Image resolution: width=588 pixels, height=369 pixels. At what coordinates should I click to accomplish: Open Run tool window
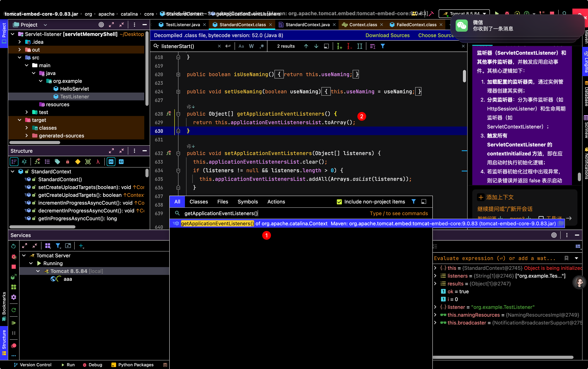point(68,365)
